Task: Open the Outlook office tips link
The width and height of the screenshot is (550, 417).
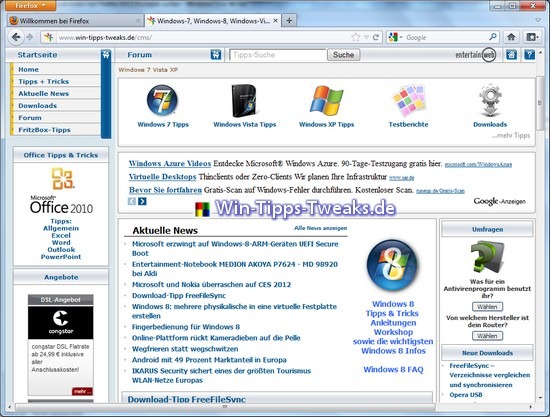Action: (x=61, y=250)
